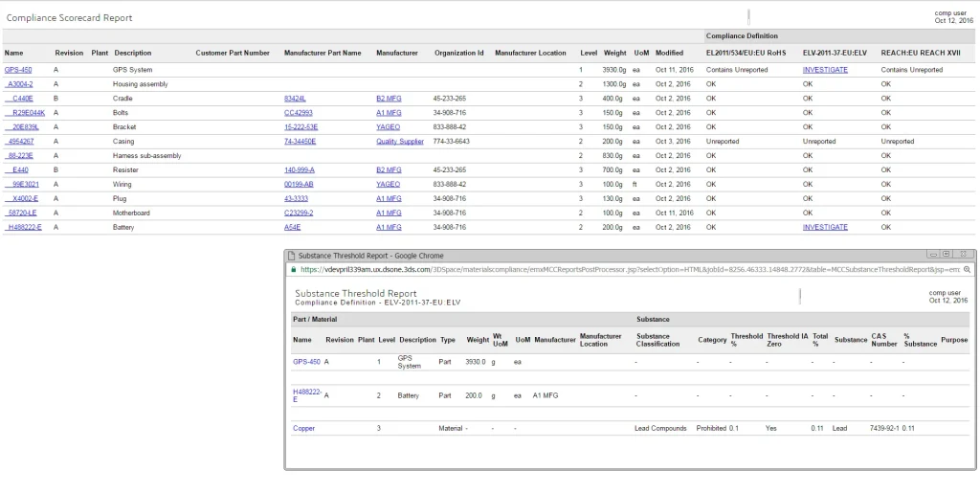Open part A3004-2 Housing assembly link
Viewport: 980px width, 494px height.
[20, 84]
